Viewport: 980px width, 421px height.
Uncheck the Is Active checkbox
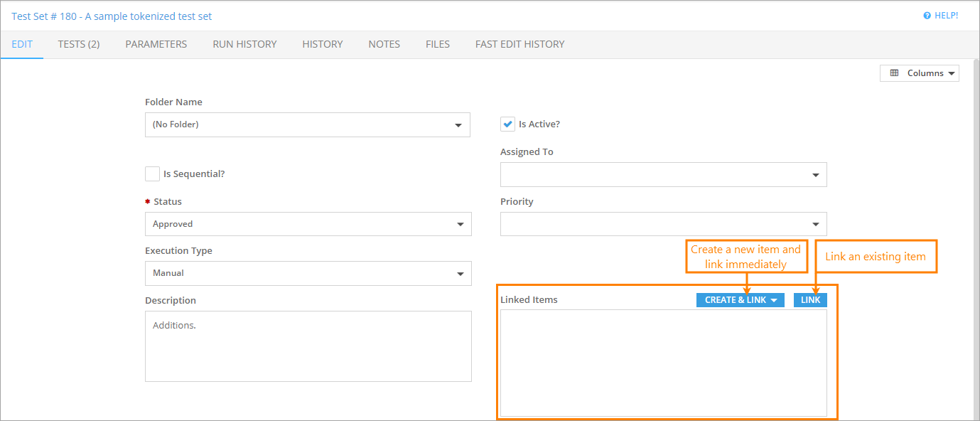507,124
